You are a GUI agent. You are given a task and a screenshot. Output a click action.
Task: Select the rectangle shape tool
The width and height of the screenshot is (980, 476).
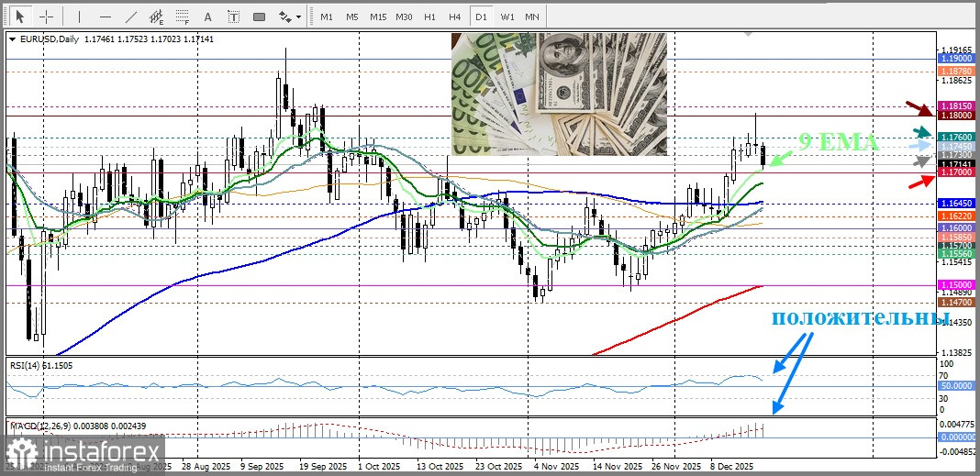click(259, 17)
